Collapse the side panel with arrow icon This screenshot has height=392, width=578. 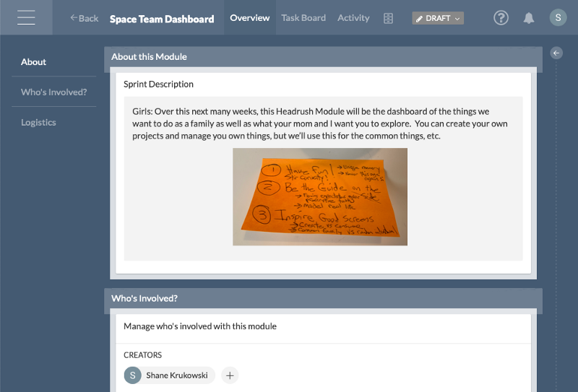pos(556,53)
